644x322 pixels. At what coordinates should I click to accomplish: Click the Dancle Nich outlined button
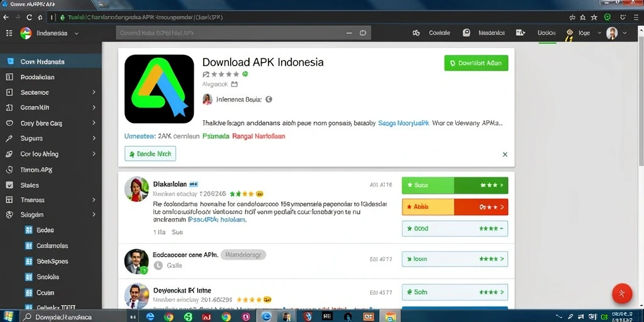(150, 153)
